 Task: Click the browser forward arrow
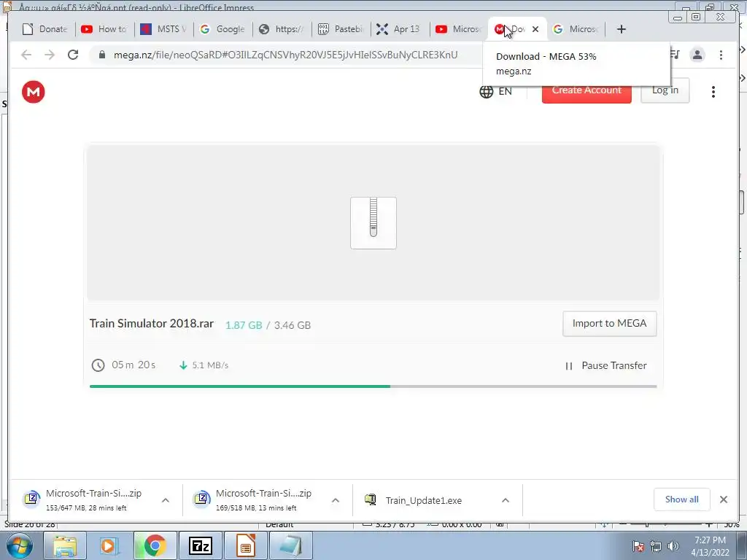click(x=50, y=55)
